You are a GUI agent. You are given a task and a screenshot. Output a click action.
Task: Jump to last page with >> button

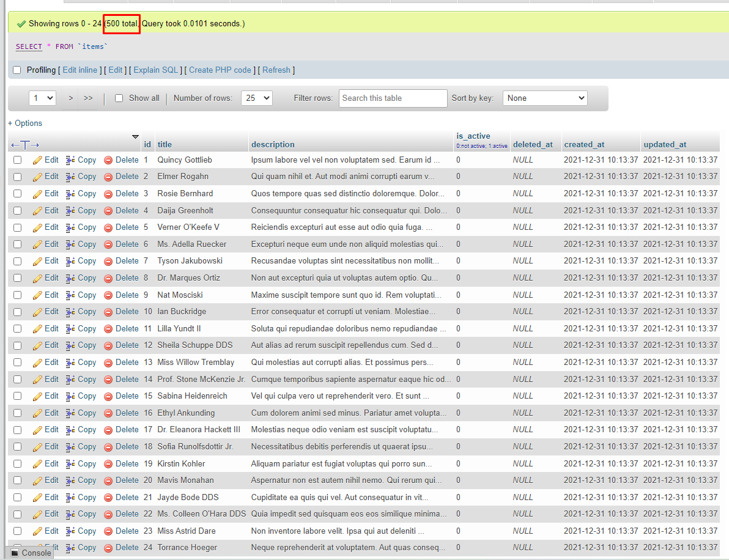tap(88, 98)
